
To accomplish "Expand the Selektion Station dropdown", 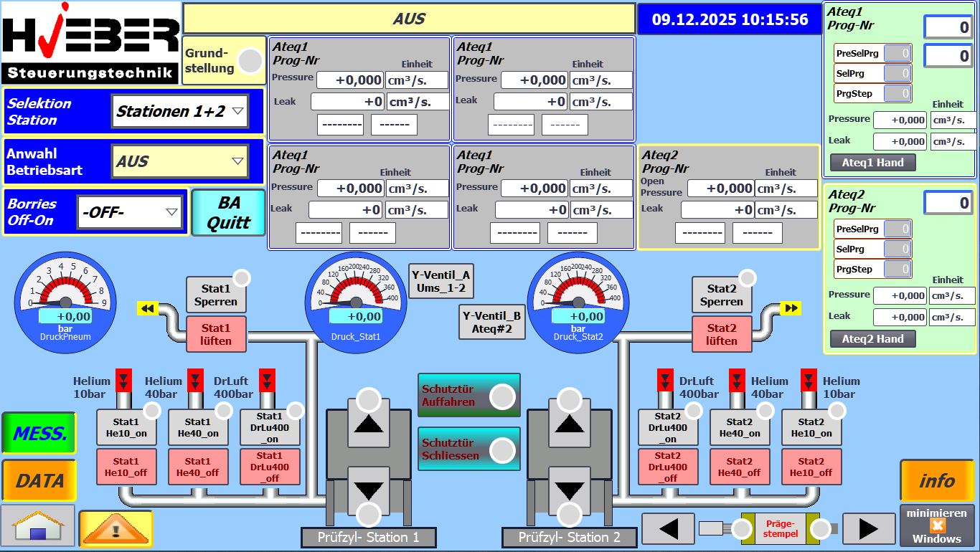I will (180, 111).
